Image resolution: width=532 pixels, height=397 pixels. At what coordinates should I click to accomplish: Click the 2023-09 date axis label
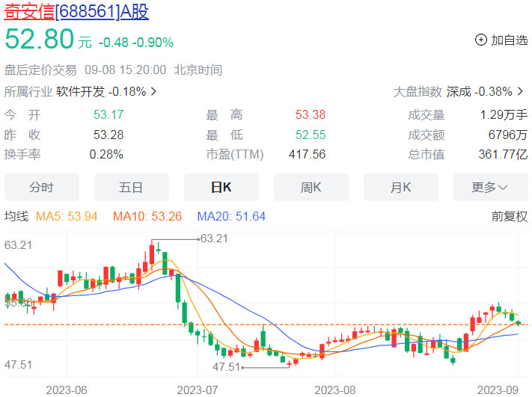coord(498,390)
